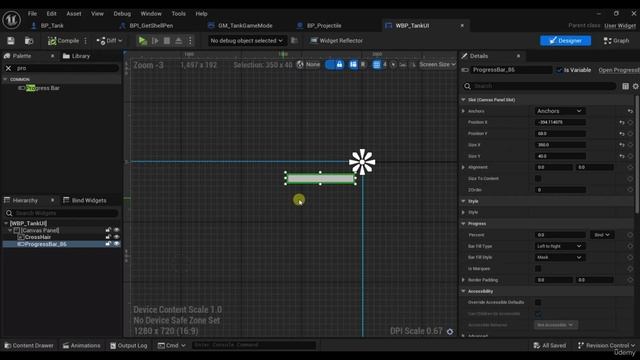Image resolution: width=640 pixels, height=360 pixels.
Task: Open the Asset menu
Action: click(x=74, y=13)
